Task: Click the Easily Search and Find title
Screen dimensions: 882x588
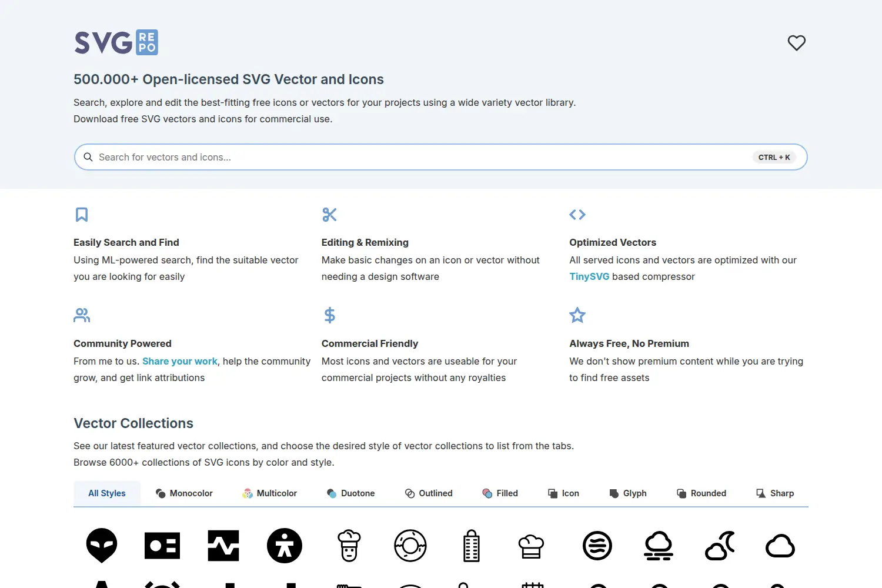Action: [x=126, y=242]
